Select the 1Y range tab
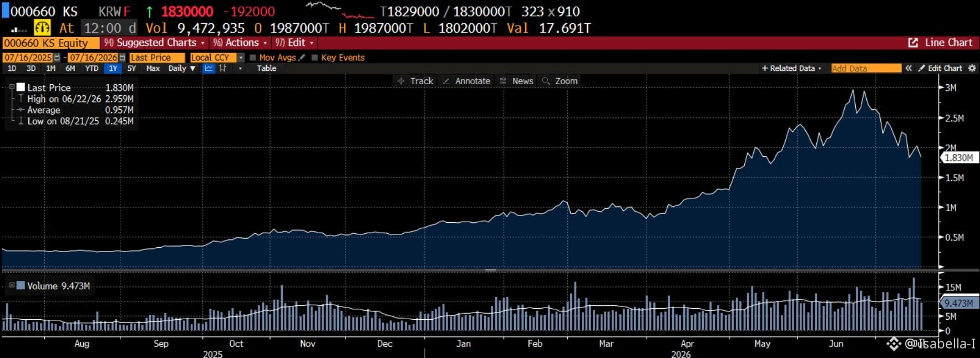This screenshot has height=358, width=980. click(113, 69)
